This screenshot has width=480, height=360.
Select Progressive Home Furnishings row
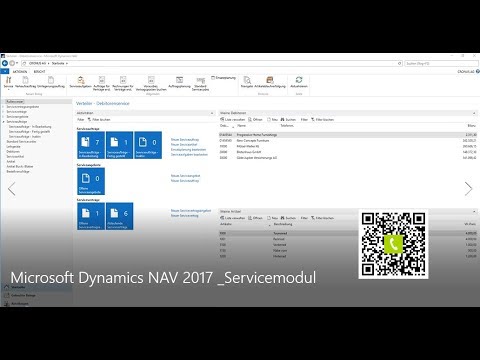click(348, 135)
